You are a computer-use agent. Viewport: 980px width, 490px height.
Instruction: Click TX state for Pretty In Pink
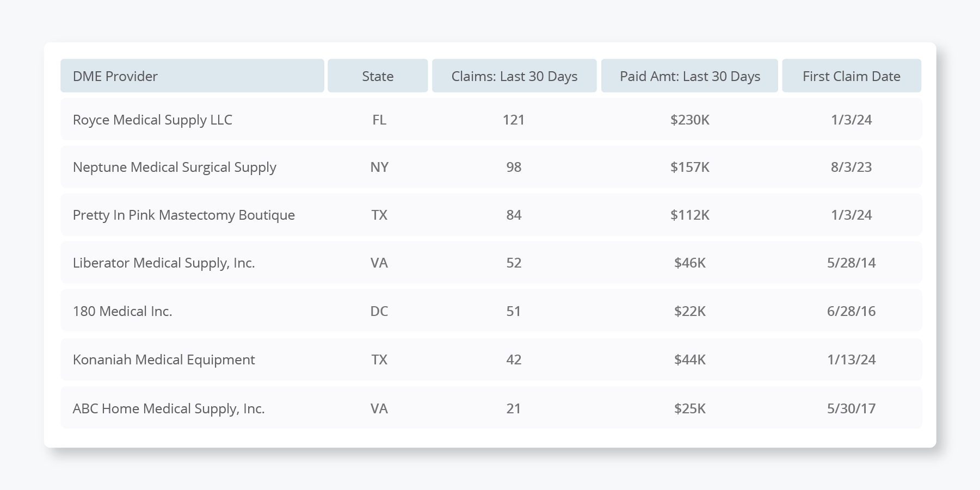click(379, 215)
